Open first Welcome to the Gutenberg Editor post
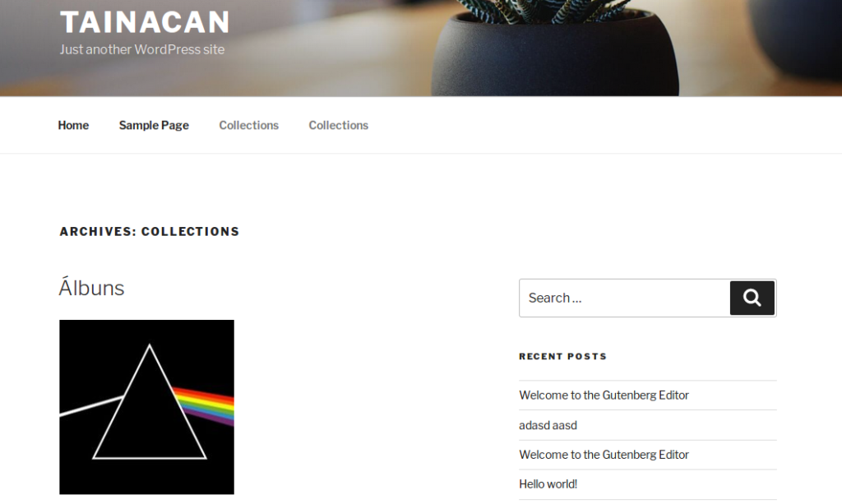The height and width of the screenshot is (504, 842). coord(604,395)
